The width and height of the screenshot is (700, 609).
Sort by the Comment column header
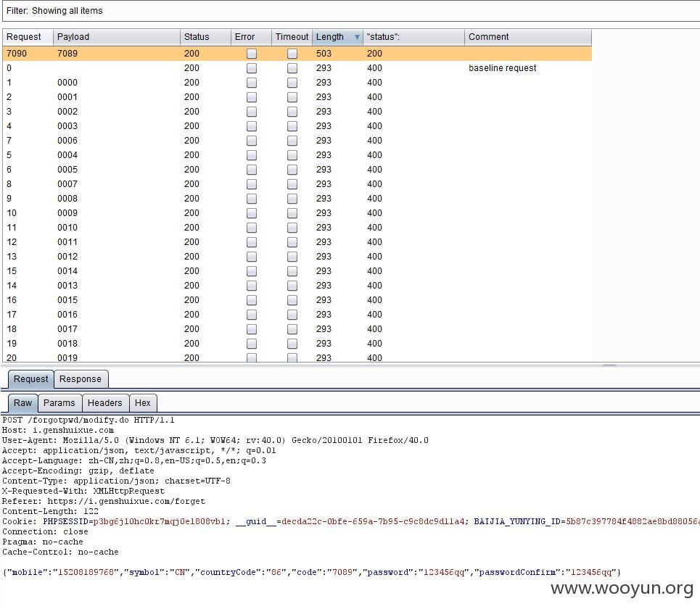point(528,37)
